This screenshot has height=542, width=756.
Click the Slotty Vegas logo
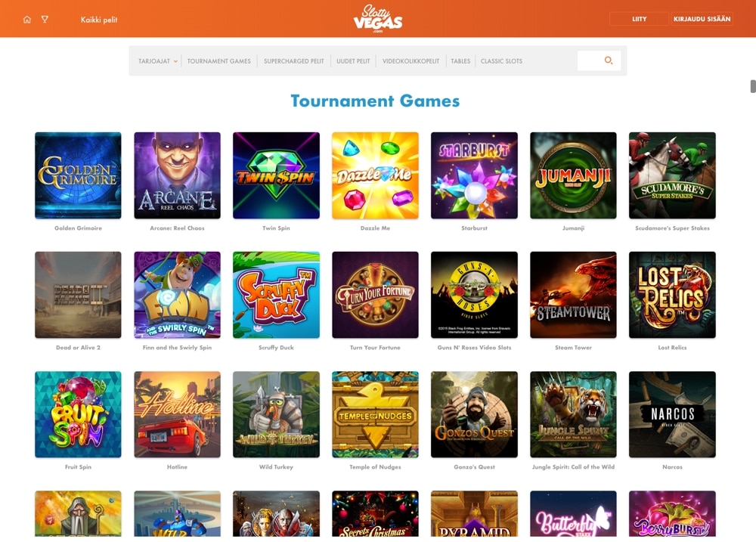pos(377,19)
